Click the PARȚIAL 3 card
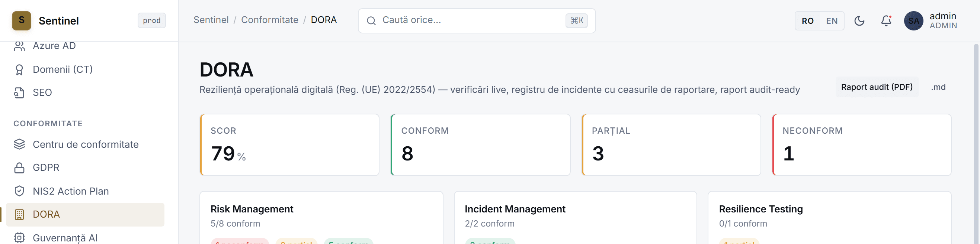980x244 pixels. (x=671, y=145)
